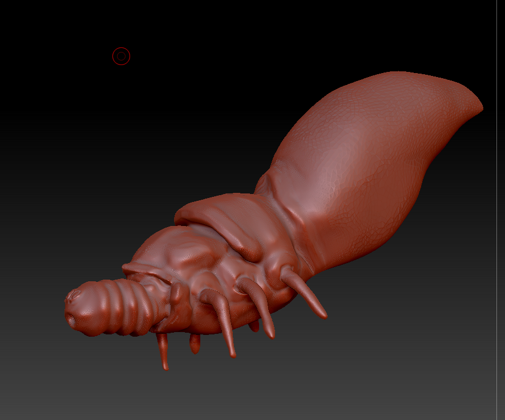The image size is (505, 420).
Task: Click the small mouth hole on the head
Action: (x=71, y=320)
